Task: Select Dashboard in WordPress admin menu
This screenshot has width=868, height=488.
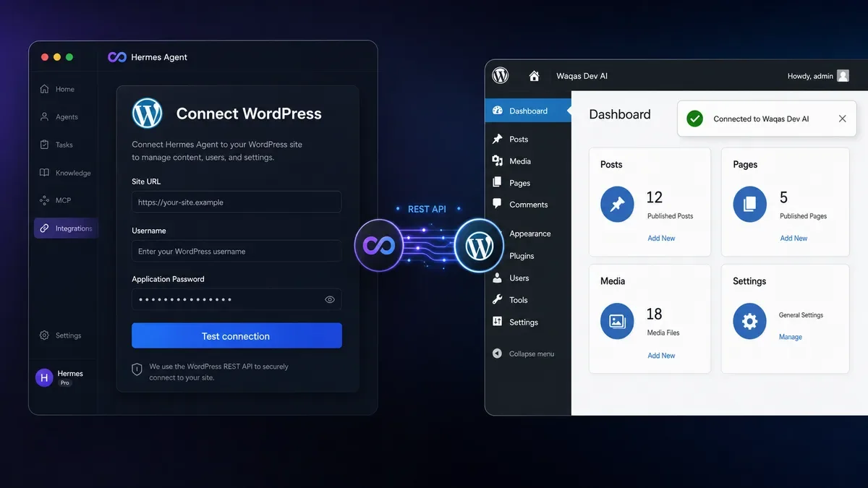Action: click(x=528, y=111)
